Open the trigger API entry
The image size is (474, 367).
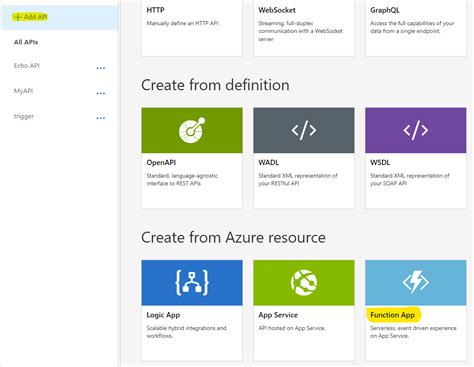pyautogui.click(x=24, y=116)
